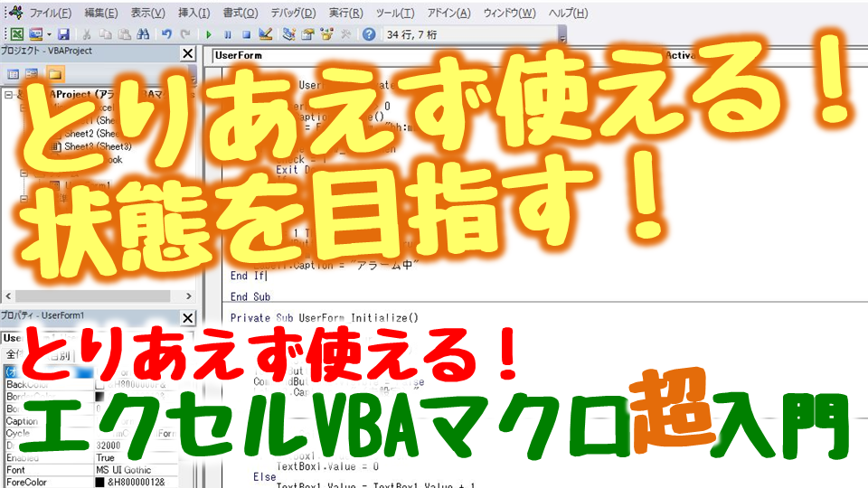Screen dimensions: 868x488
Task: Select the Cycle property row
Action: pos(91,433)
